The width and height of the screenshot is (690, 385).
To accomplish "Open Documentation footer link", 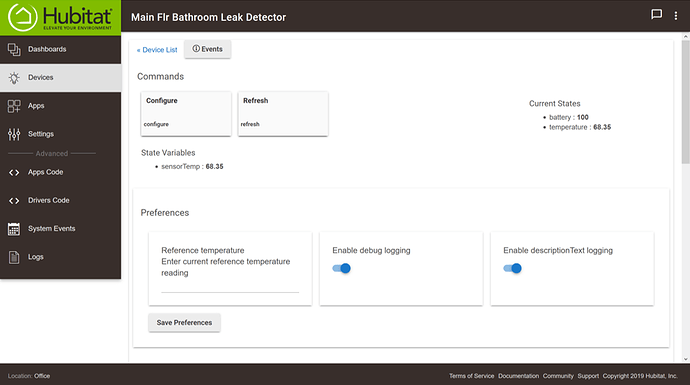I will click(518, 376).
